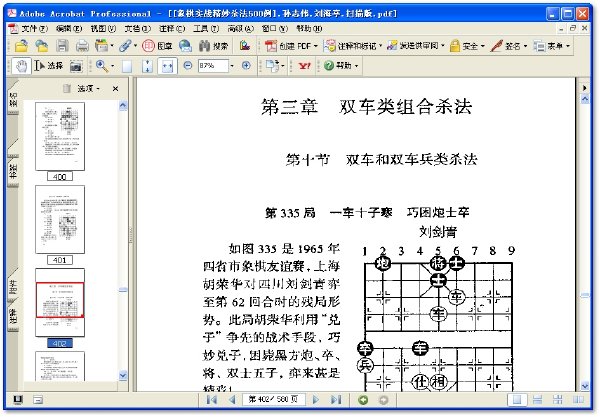The width and height of the screenshot is (600, 417).
Task: Activate the 选择 text select tool
Action: 48,66
